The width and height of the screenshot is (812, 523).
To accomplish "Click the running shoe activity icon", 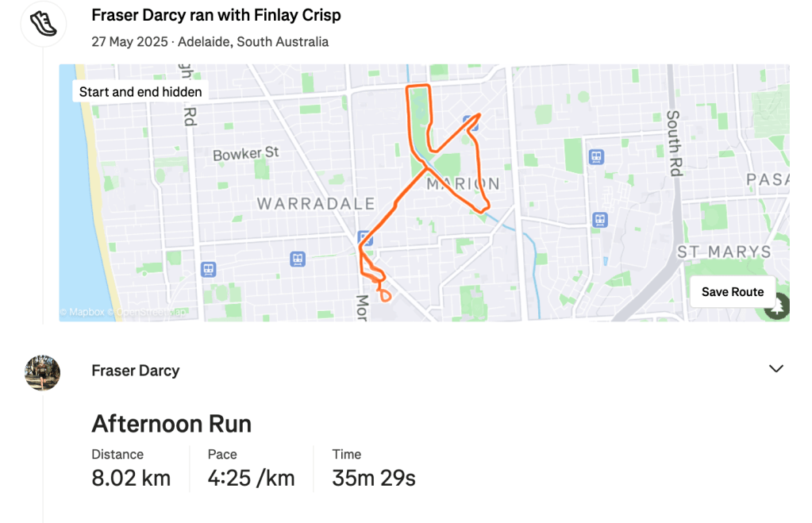I will [43, 23].
